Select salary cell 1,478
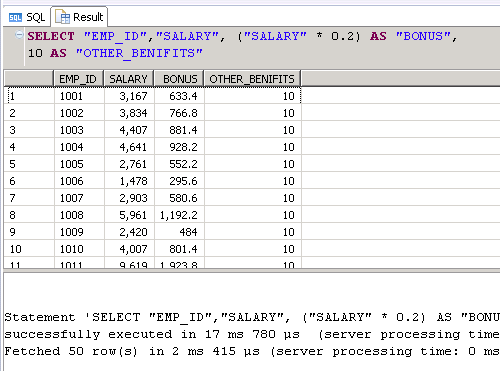Viewport: 500px width, 371px height. point(129,181)
